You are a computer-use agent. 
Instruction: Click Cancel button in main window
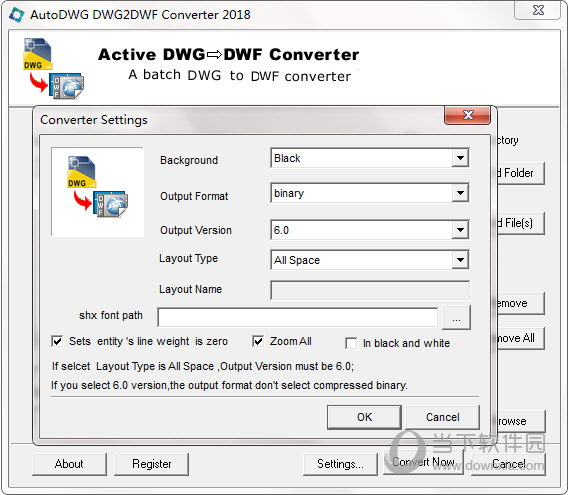pos(508,464)
